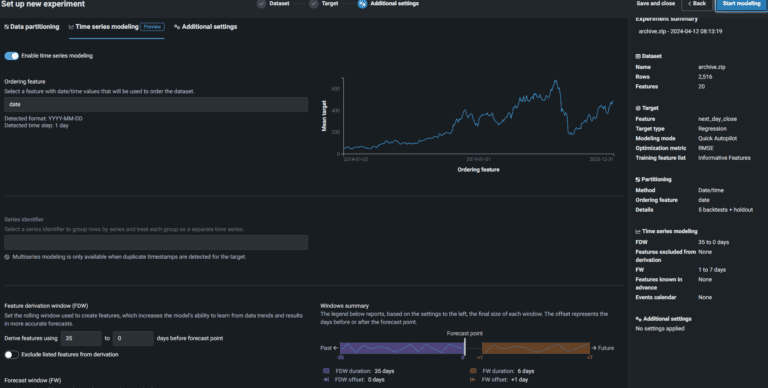Image resolution: width=768 pixels, height=388 pixels.
Task: Click the next_day_close target value
Action: (x=717, y=119)
